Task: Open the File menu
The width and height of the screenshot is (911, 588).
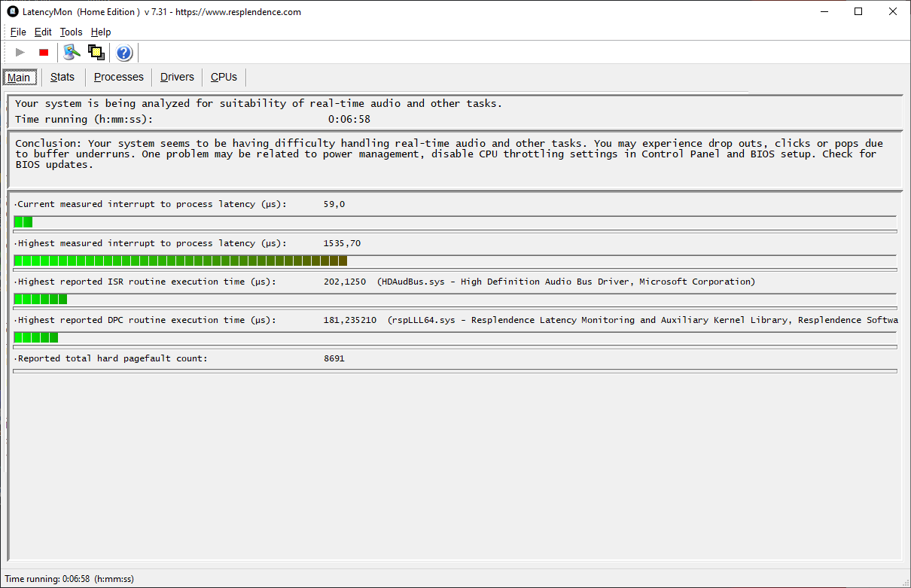Action: [x=18, y=32]
